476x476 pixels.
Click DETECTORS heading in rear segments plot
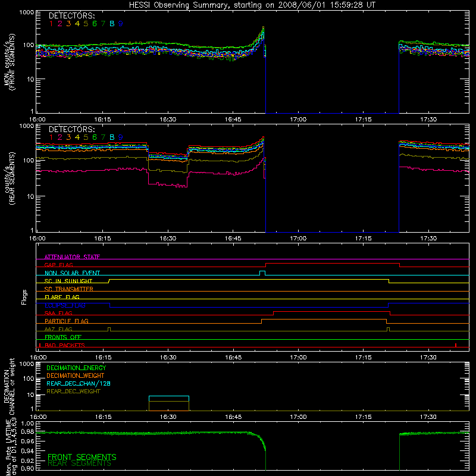[x=71, y=129]
